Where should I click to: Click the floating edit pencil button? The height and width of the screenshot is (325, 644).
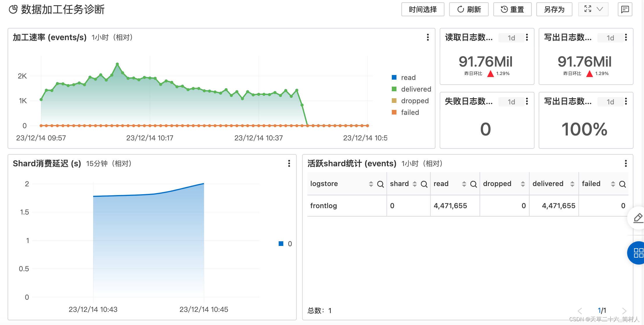coord(638,218)
